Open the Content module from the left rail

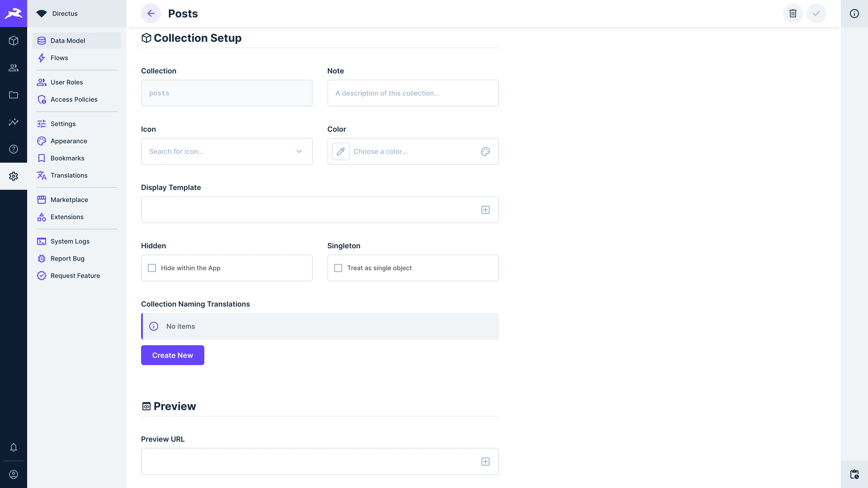pos(14,40)
